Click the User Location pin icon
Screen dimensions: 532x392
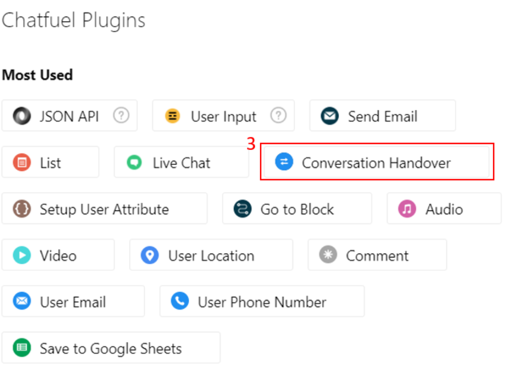click(150, 255)
